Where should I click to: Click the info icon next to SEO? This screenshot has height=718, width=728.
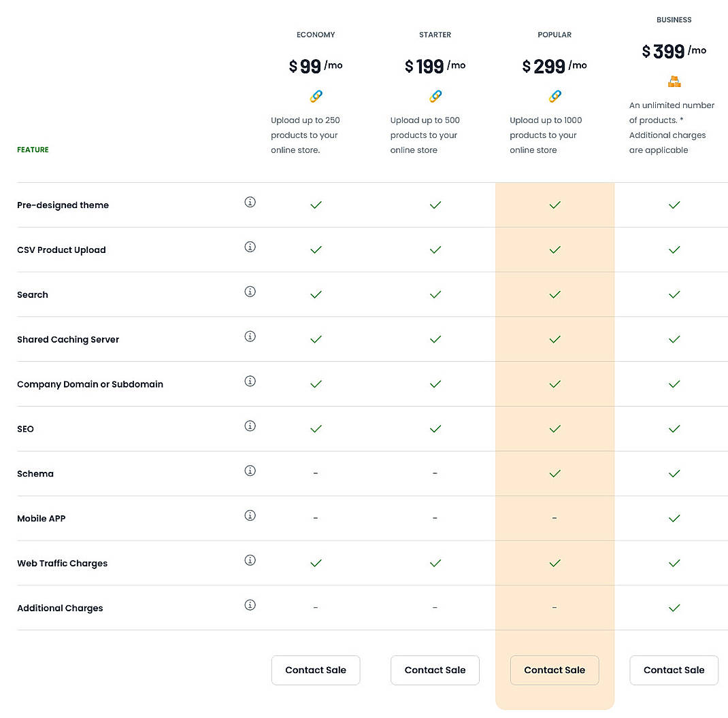[x=250, y=426]
